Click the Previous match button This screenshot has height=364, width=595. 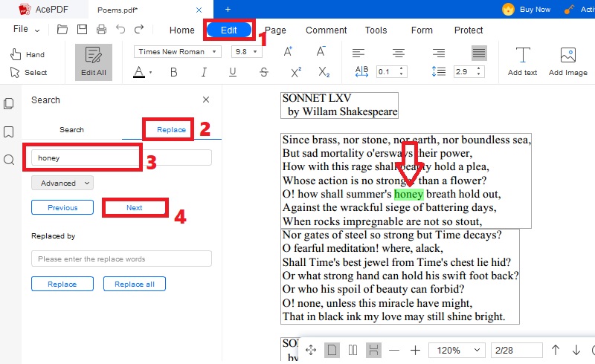point(62,207)
